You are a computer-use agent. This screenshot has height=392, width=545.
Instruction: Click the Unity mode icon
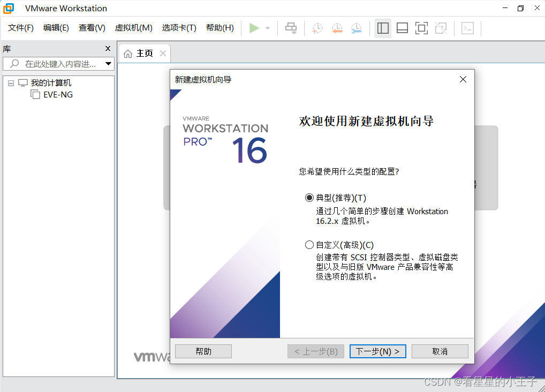pos(441,28)
